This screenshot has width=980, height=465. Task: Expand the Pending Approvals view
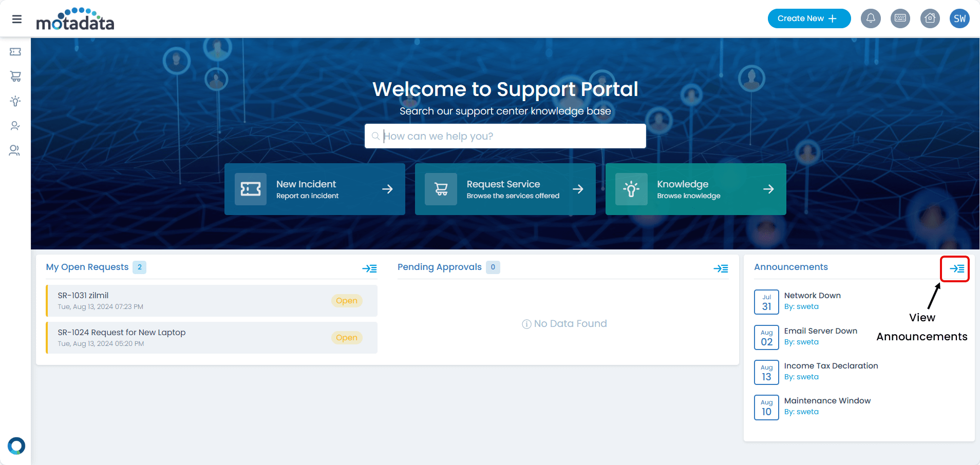pos(721,268)
